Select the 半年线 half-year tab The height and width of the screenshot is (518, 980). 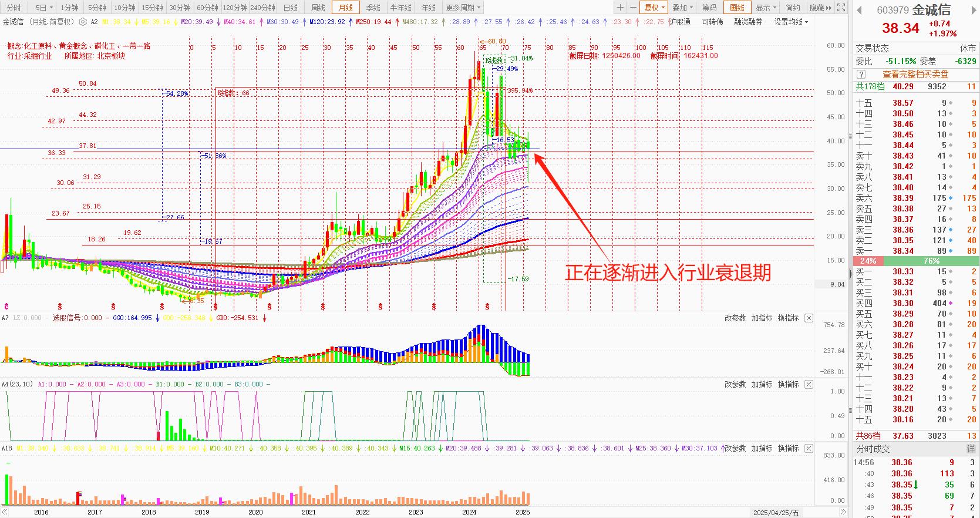point(400,8)
